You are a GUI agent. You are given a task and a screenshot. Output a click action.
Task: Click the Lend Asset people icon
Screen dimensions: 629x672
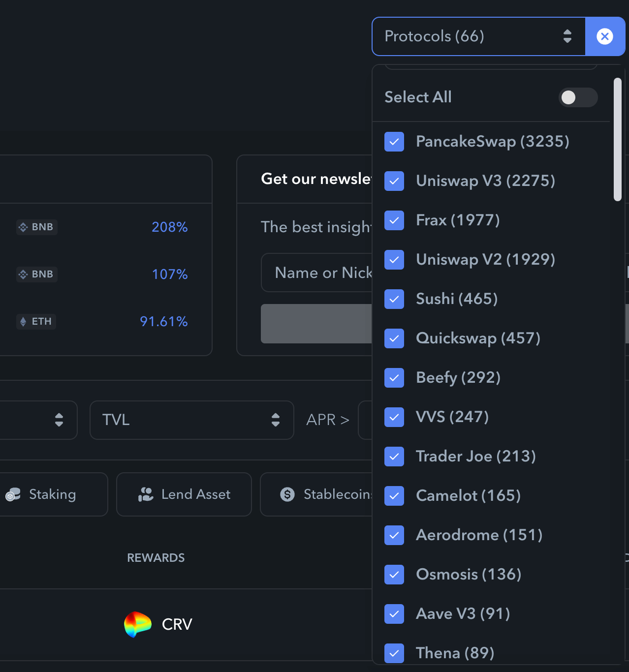pyautogui.click(x=146, y=494)
